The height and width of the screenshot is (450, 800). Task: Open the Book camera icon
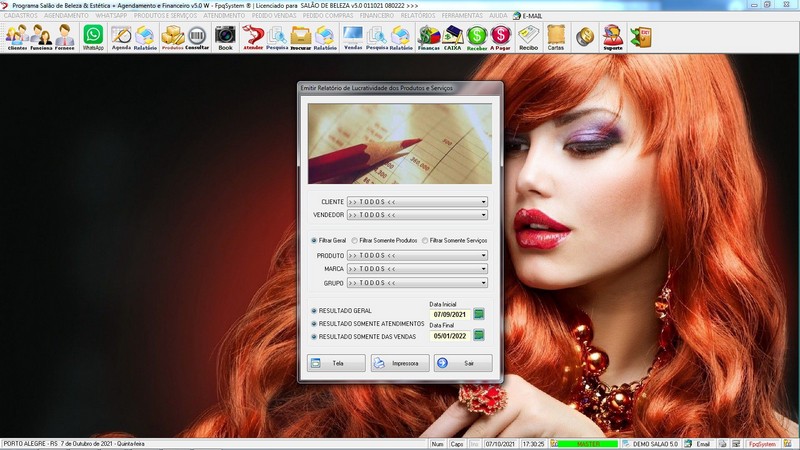point(225,37)
